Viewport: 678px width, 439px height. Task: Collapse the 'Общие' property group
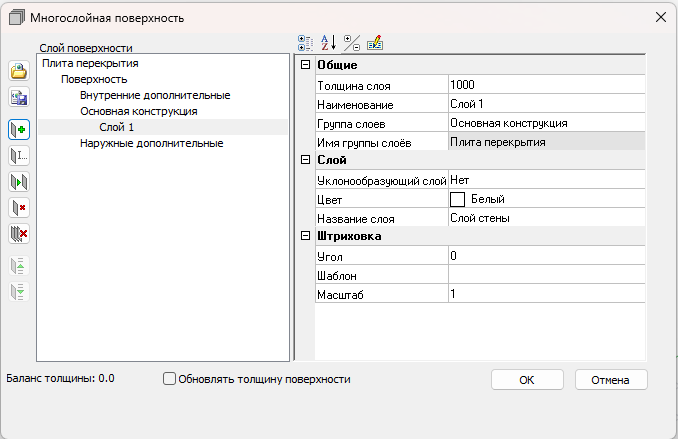[x=306, y=65]
